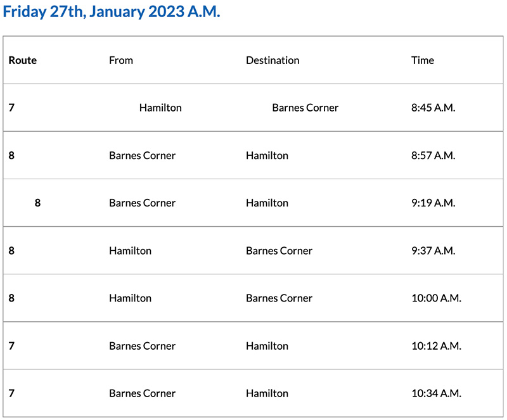Select the 10:00 A.M. time cell
Viewport: 507px width, 420px height.
coord(436,298)
